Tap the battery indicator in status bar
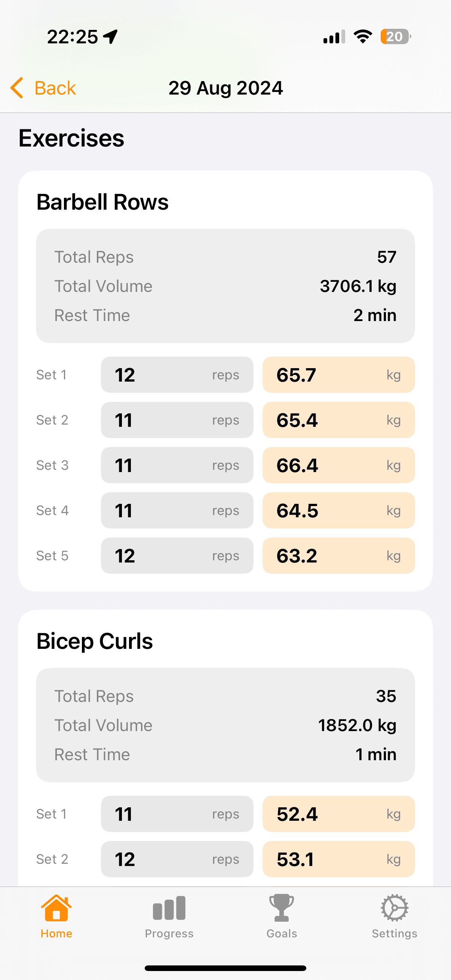The image size is (451, 980). tap(395, 37)
